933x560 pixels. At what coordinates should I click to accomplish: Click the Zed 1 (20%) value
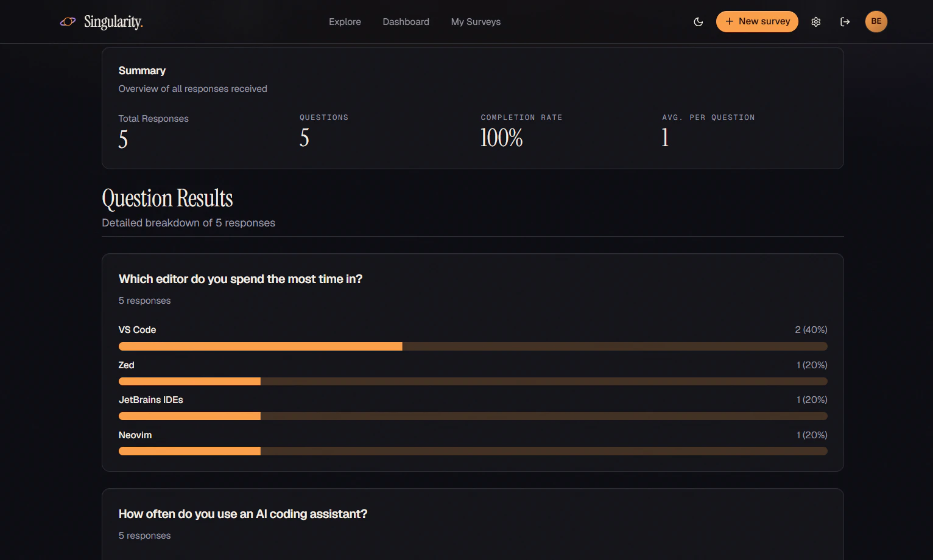tap(812, 365)
